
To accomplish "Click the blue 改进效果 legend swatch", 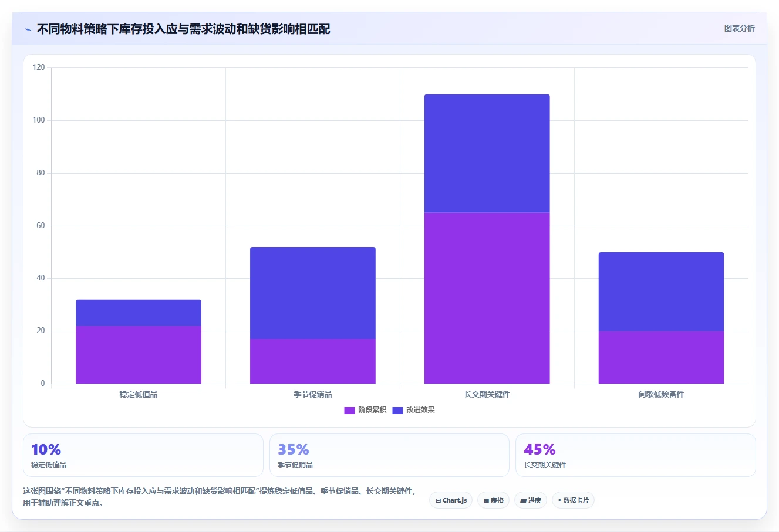I will pos(397,410).
